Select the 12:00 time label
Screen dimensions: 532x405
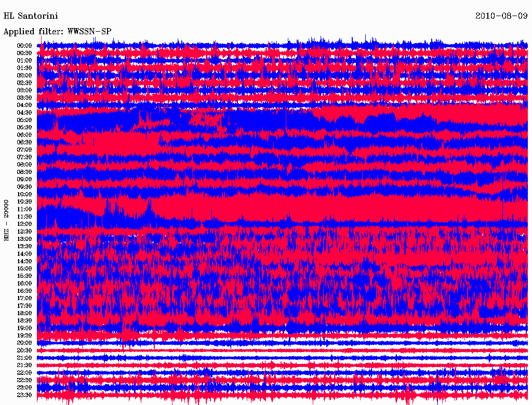[x=24, y=224]
